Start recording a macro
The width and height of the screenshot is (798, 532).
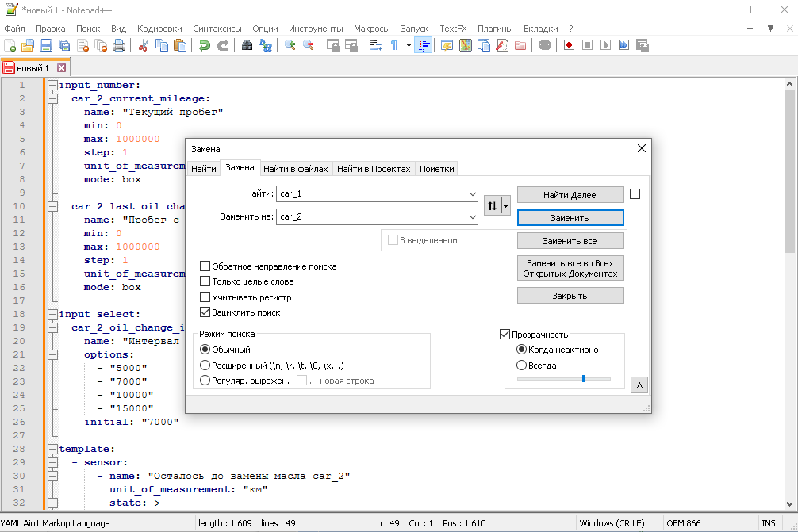coord(570,45)
